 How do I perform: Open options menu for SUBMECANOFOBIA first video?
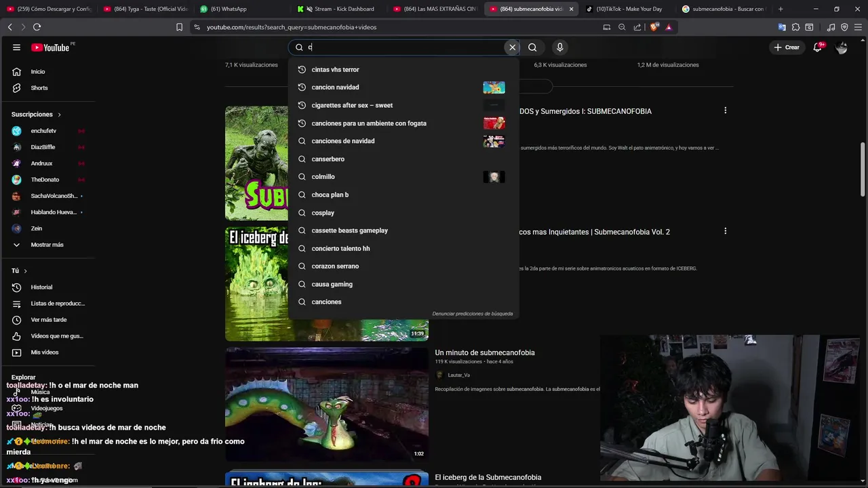point(725,110)
